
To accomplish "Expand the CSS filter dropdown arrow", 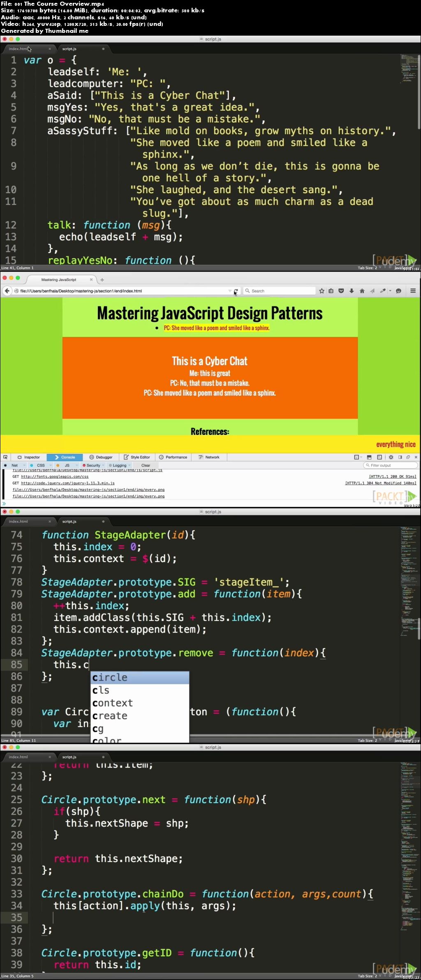I will pos(51,465).
